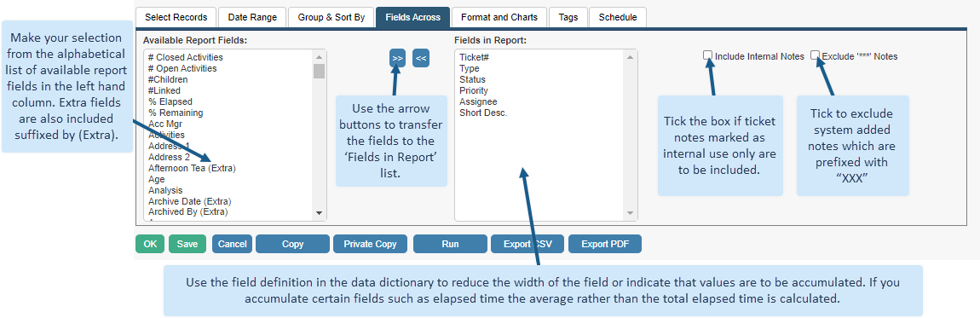The height and width of the screenshot is (318, 980).
Task: Click the Private Copy button
Action: pyautogui.click(x=370, y=245)
